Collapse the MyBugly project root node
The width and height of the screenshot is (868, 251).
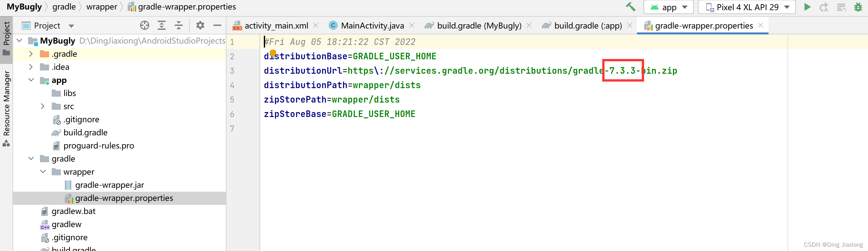pyautogui.click(x=20, y=41)
